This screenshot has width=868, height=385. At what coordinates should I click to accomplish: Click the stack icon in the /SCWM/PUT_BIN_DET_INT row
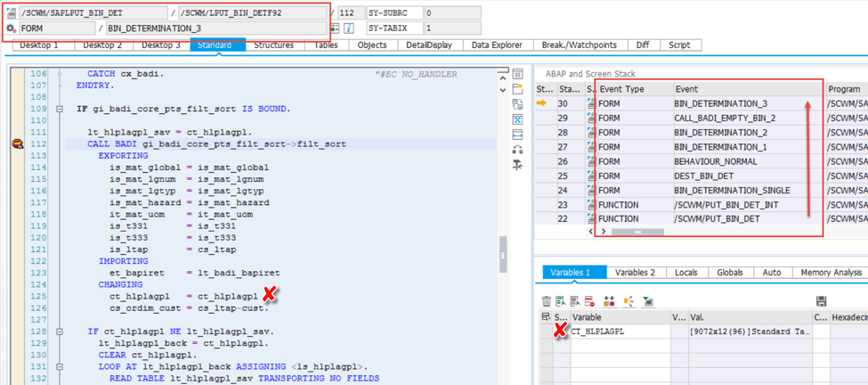591,204
